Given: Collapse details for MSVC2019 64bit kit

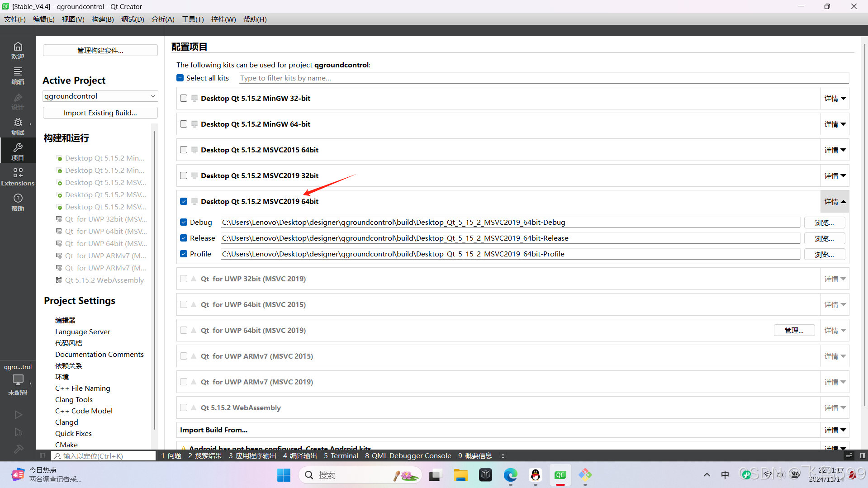Looking at the screenshot, I should (835, 201).
